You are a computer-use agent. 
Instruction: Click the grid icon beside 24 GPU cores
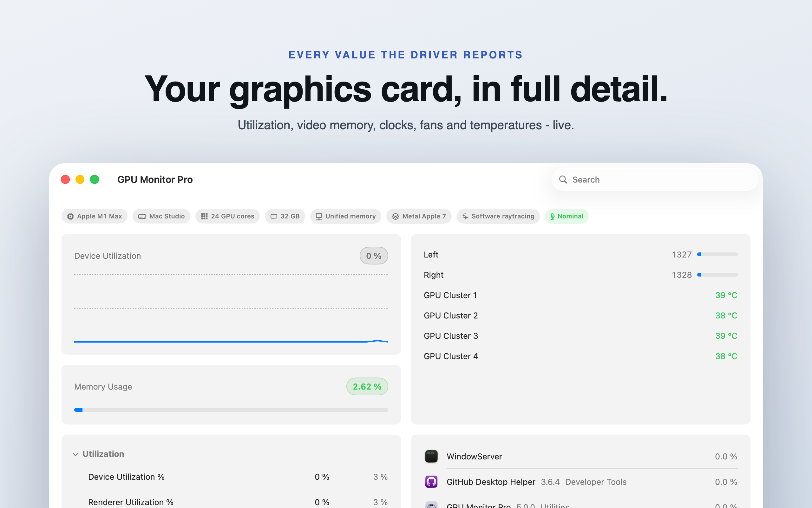click(204, 216)
